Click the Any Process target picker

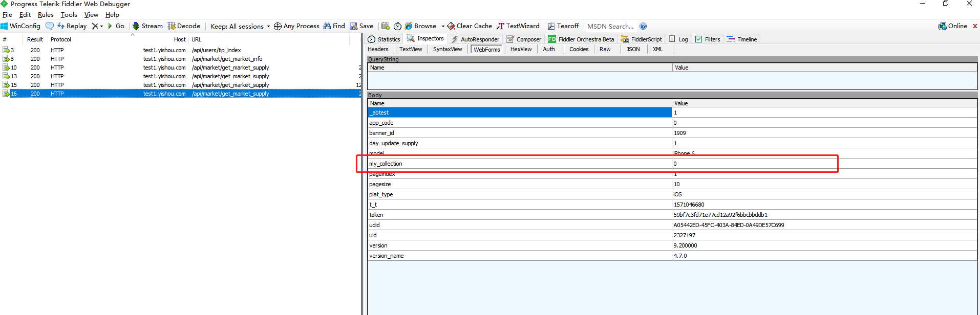[x=296, y=26]
